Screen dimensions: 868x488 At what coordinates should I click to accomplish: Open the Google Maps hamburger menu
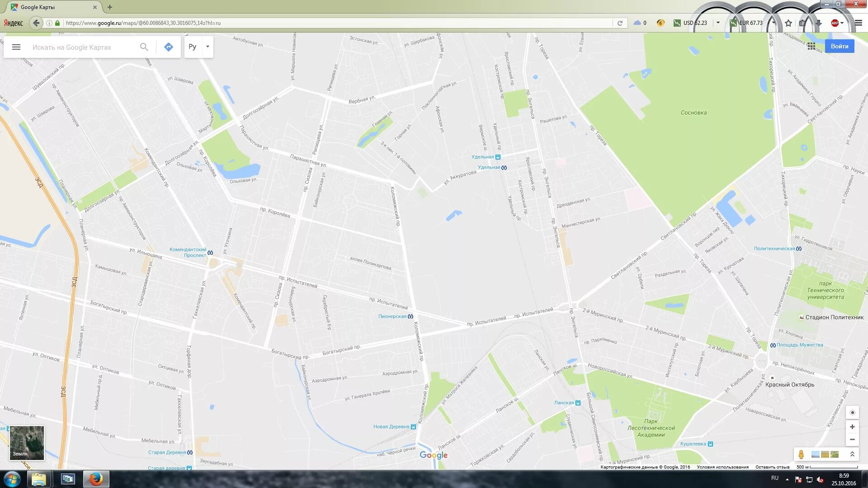pos(16,47)
